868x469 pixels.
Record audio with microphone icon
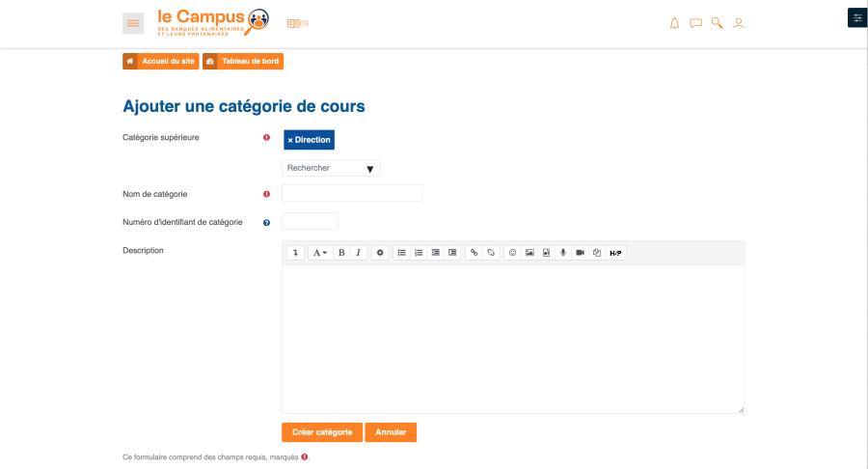[562, 253]
